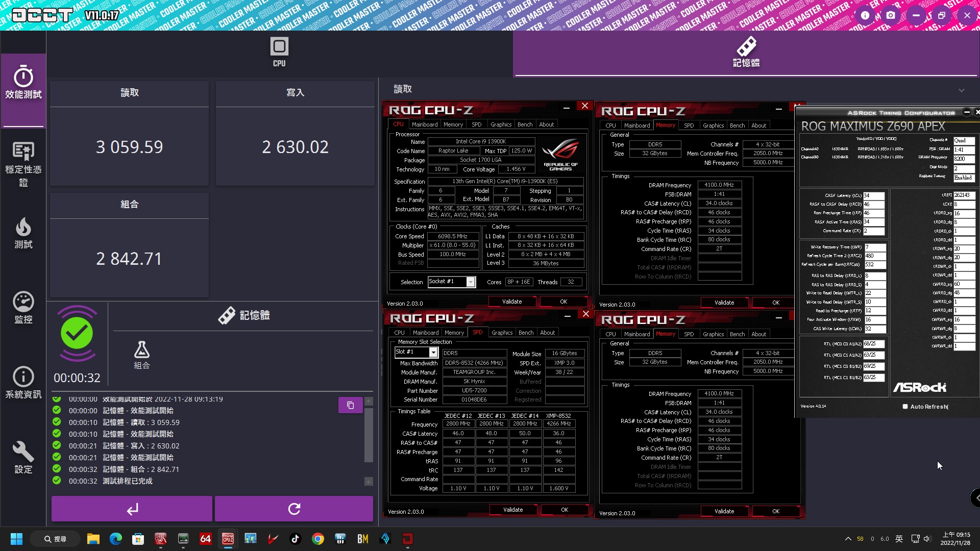The height and width of the screenshot is (551, 980).
Task: Launch Microsoft Edge from the taskbar
Action: [116, 539]
